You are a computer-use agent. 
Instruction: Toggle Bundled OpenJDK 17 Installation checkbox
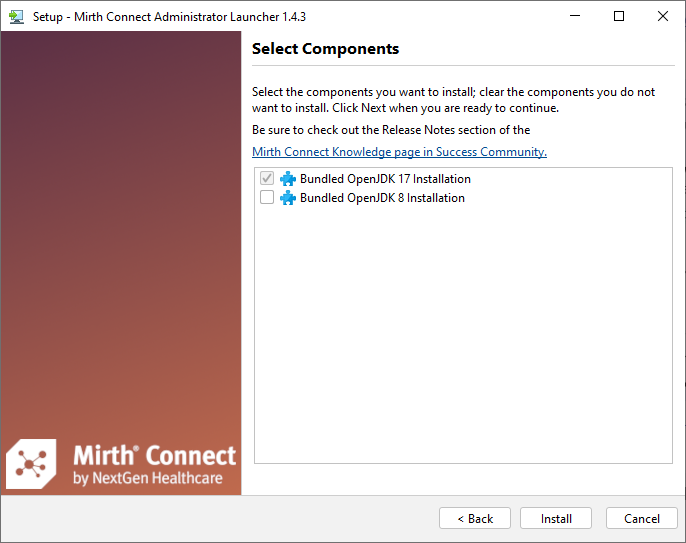coord(267,179)
